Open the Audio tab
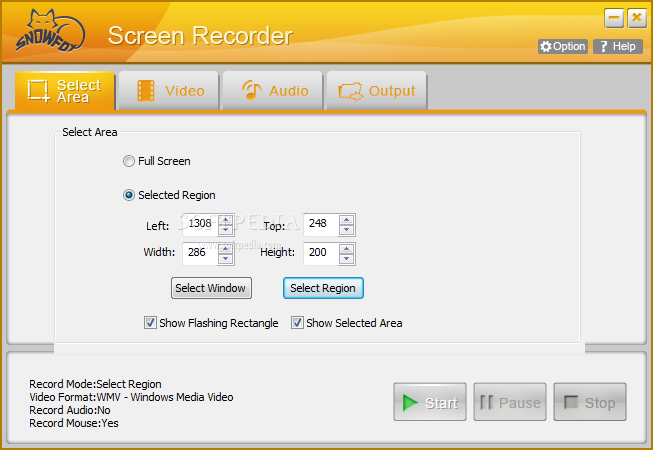The height and width of the screenshot is (450, 653). [273, 91]
